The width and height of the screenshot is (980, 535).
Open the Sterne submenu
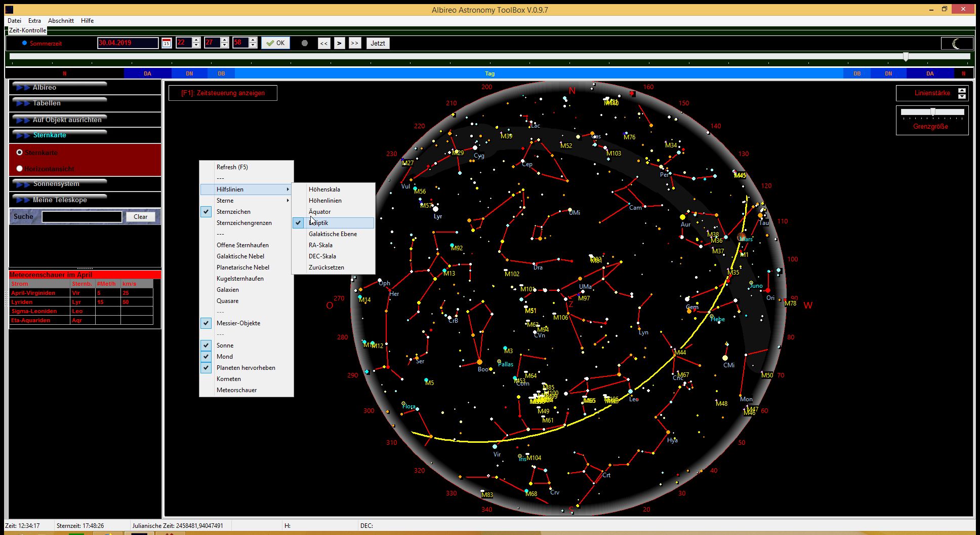point(247,201)
